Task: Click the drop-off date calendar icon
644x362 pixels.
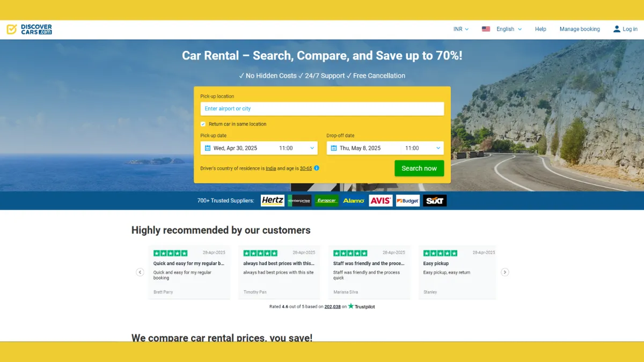Action: pyautogui.click(x=334, y=148)
